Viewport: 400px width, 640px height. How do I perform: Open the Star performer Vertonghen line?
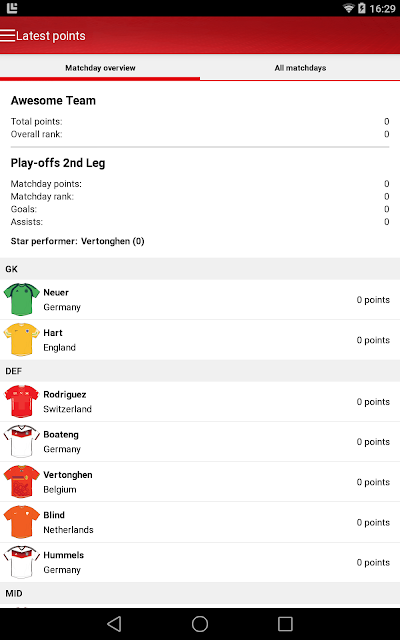pyautogui.click(x=78, y=241)
